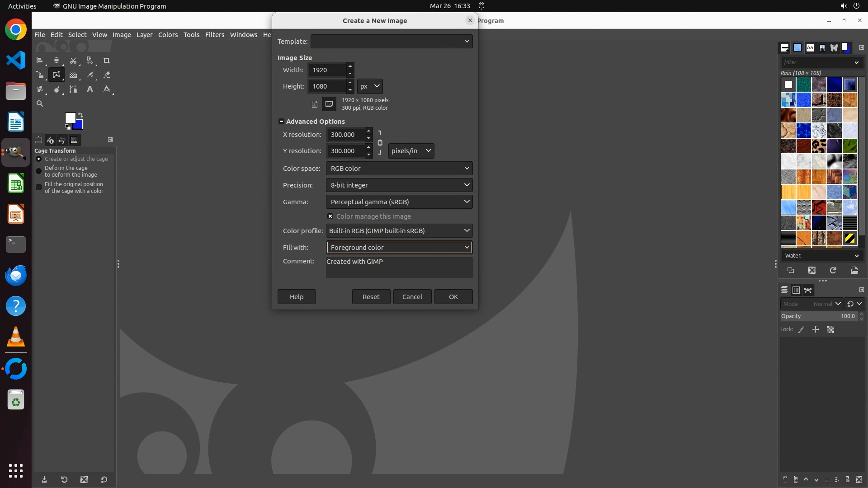
Task: Select landscape orientation icon in dialog
Action: [329, 104]
